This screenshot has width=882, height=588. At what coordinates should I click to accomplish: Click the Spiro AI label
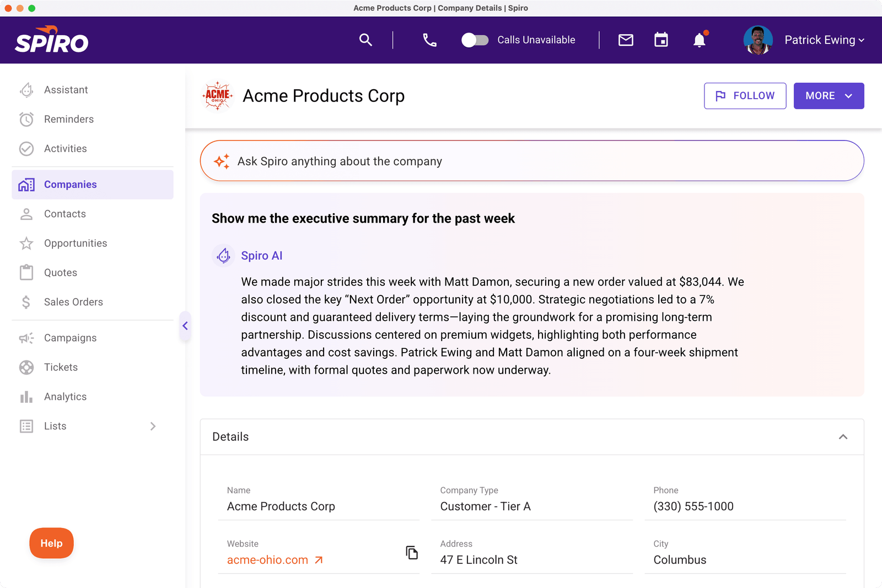coord(262,256)
